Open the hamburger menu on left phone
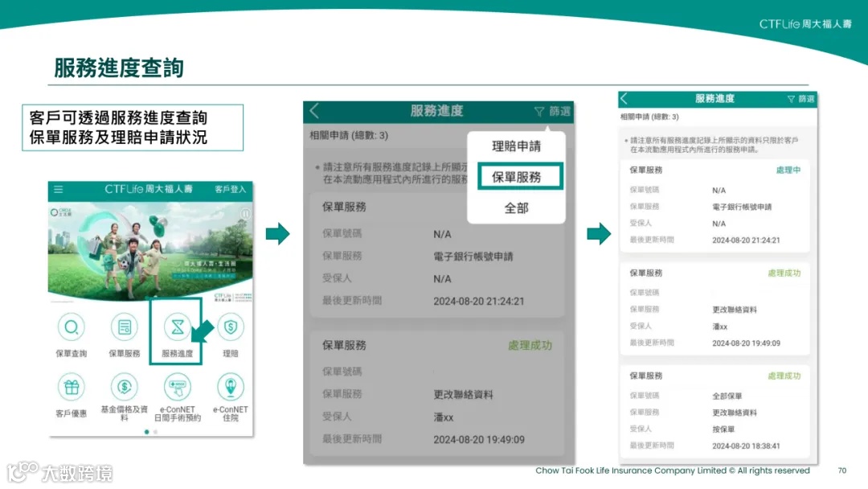Viewport: 868px width, 489px height. (x=58, y=189)
